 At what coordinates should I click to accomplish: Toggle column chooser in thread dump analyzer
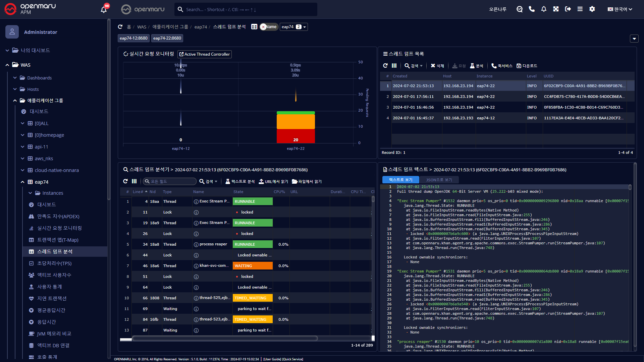[134, 181]
